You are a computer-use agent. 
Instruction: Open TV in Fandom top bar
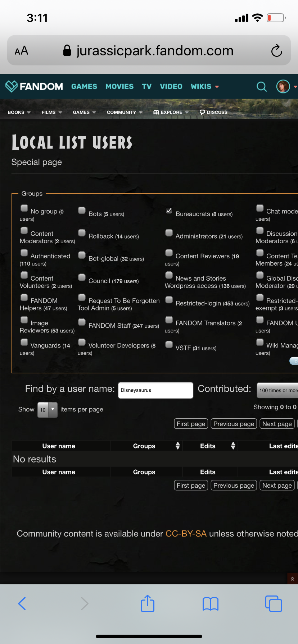pyautogui.click(x=147, y=87)
